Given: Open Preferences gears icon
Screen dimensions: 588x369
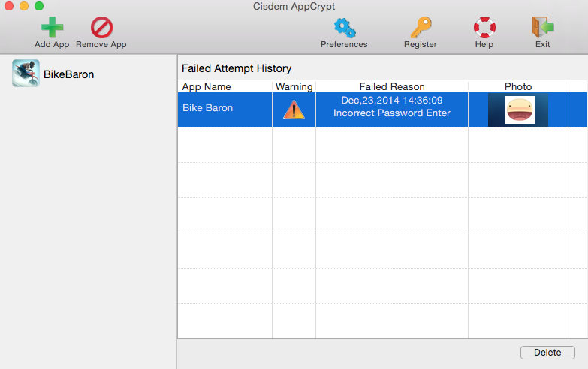Looking at the screenshot, I should click(x=345, y=28).
